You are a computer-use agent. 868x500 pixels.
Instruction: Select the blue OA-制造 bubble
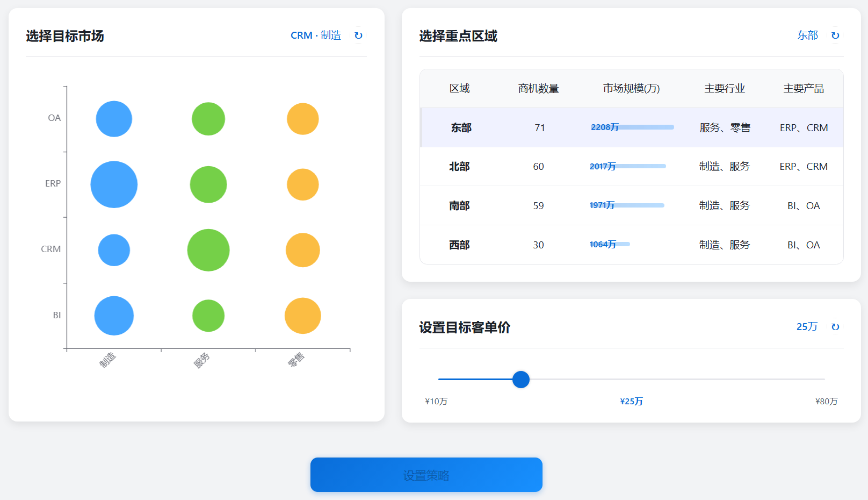click(x=114, y=119)
